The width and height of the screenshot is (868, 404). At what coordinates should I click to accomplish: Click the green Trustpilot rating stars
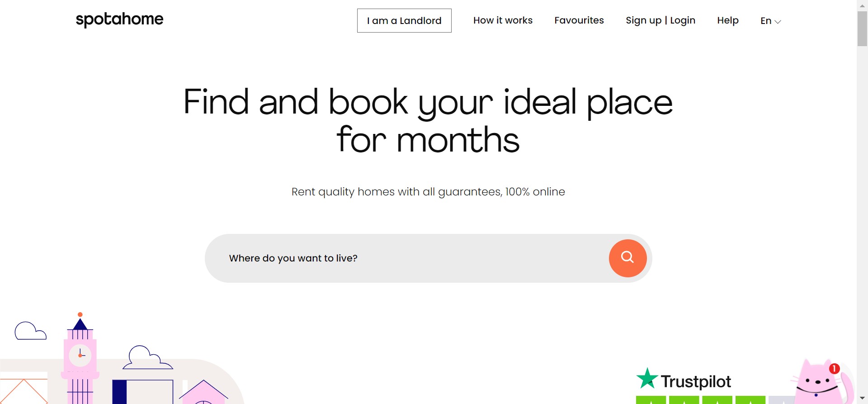pos(701,400)
